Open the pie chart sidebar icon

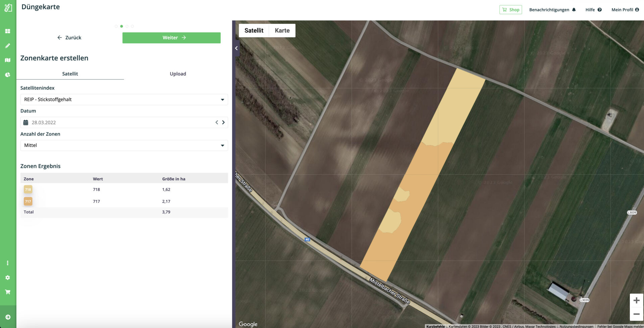(x=8, y=75)
